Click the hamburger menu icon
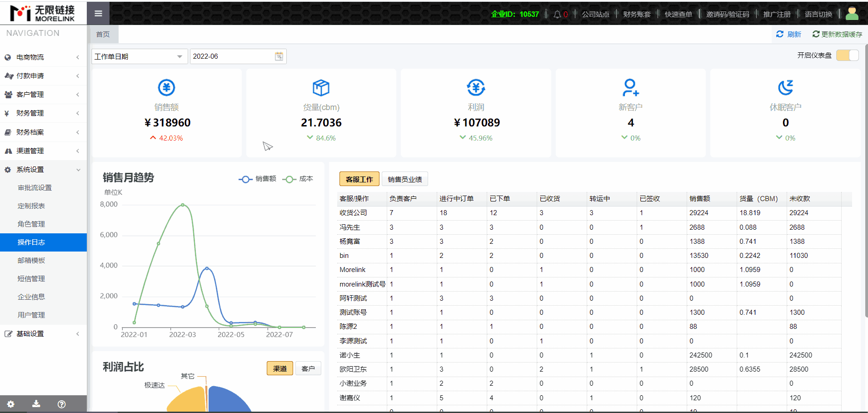Screen dimensions: 868x413 click(98, 14)
